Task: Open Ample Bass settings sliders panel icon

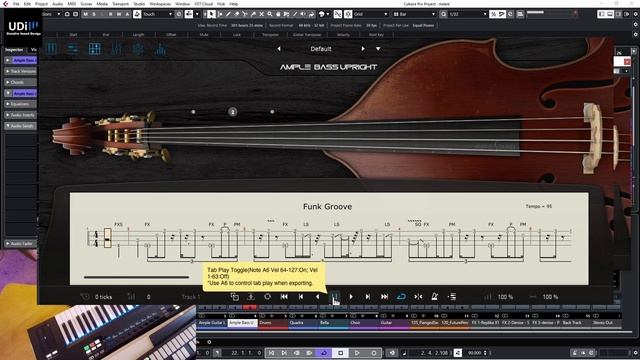Action: coord(73,49)
